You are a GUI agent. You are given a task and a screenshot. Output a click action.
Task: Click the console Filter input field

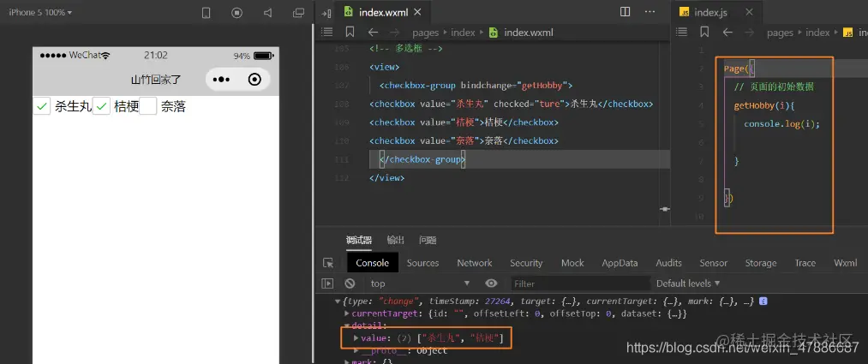click(579, 283)
